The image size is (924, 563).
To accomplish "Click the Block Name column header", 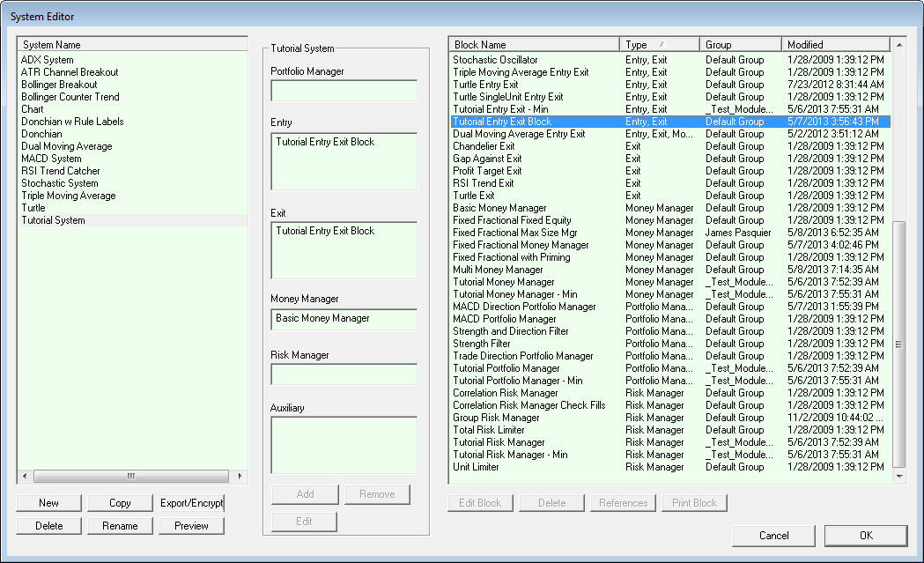I will pyautogui.click(x=534, y=45).
